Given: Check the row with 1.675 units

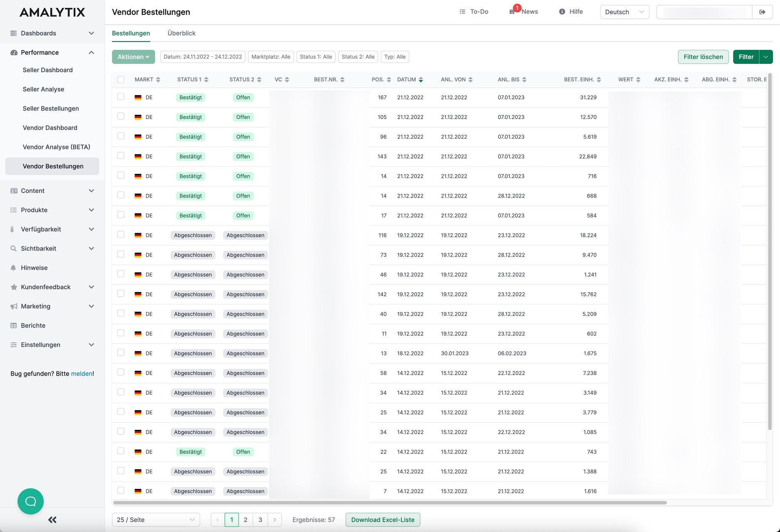Looking at the screenshot, I should [121, 353].
